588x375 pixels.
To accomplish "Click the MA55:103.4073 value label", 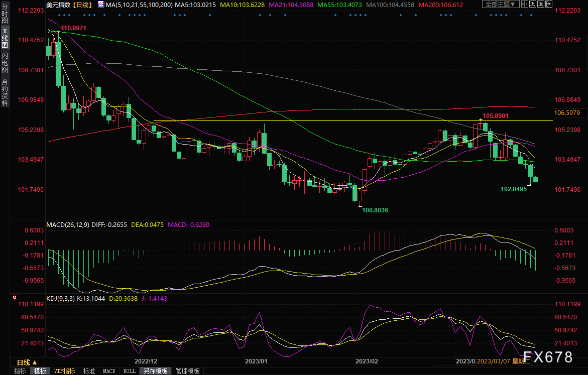I will click(x=340, y=5).
